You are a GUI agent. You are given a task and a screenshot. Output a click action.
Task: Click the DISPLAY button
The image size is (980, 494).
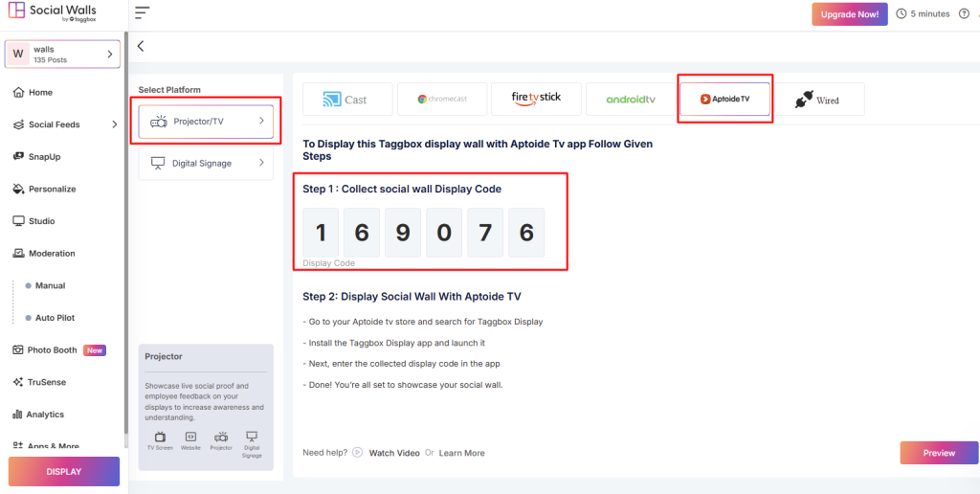(64, 471)
